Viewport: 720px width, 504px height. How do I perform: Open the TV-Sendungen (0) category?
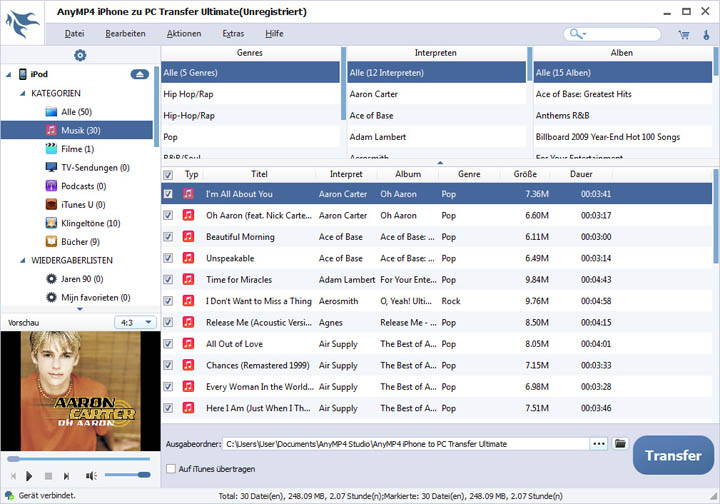click(87, 168)
